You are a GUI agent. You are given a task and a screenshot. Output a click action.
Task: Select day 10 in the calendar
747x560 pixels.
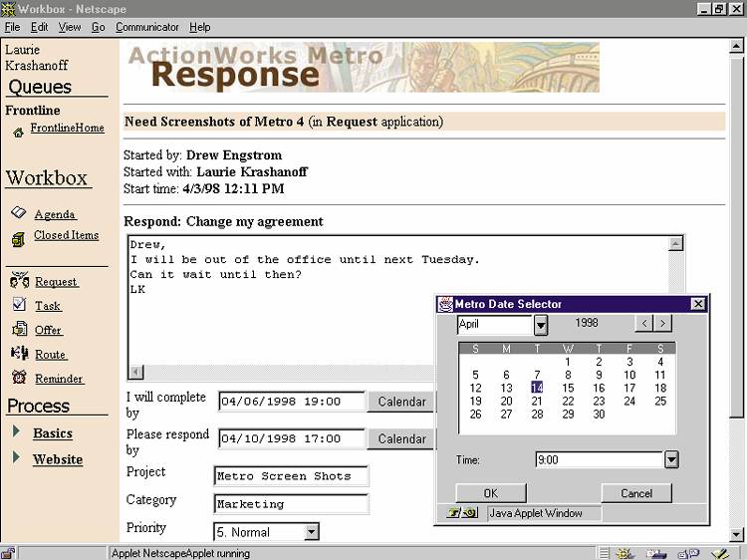coord(629,375)
